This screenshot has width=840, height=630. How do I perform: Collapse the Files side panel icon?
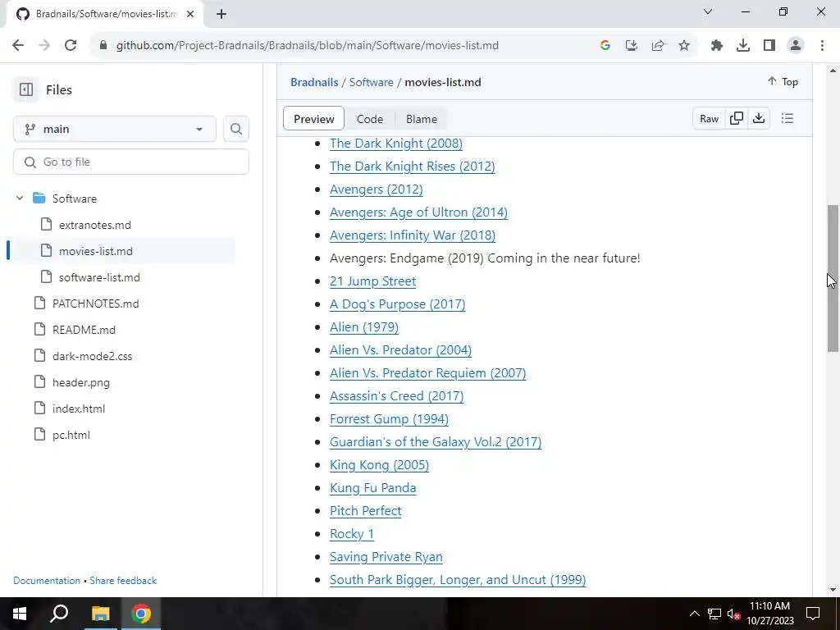(x=25, y=89)
